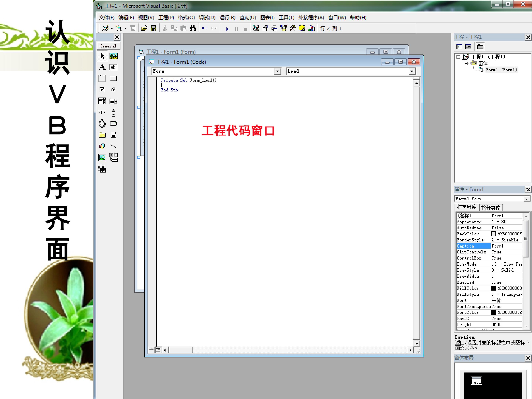The image size is (532, 399).
Task: Select the Label control in toolbox
Action: (x=102, y=67)
